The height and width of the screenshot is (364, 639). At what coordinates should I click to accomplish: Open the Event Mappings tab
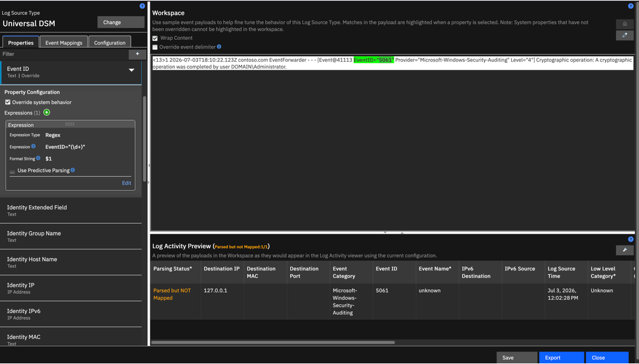tap(64, 42)
